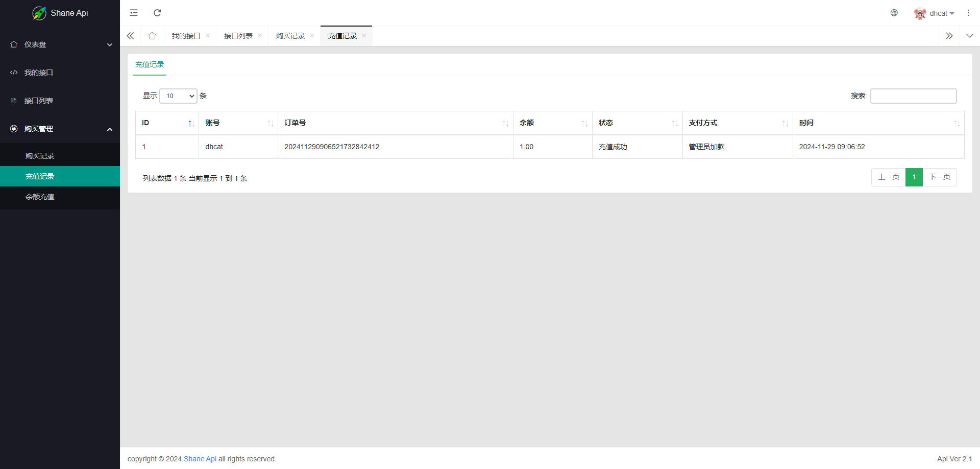Open the dhcat user dropdown
Image resolution: width=980 pixels, height=469 pixels.
(935, 13)
